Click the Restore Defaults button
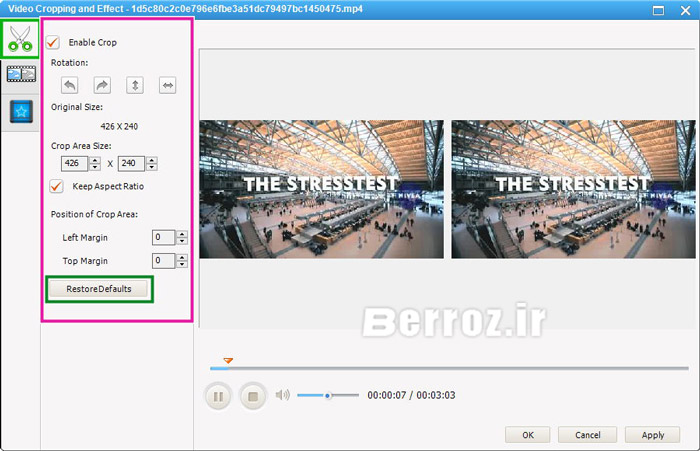The height and width of the screenshot is (451, 700). tap(98, 289)
